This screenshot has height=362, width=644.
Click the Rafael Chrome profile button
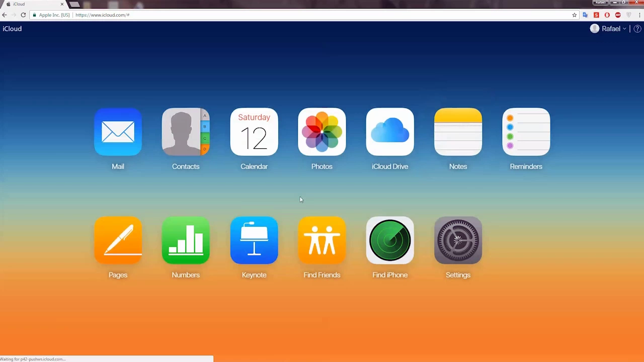tap(601, 3)
